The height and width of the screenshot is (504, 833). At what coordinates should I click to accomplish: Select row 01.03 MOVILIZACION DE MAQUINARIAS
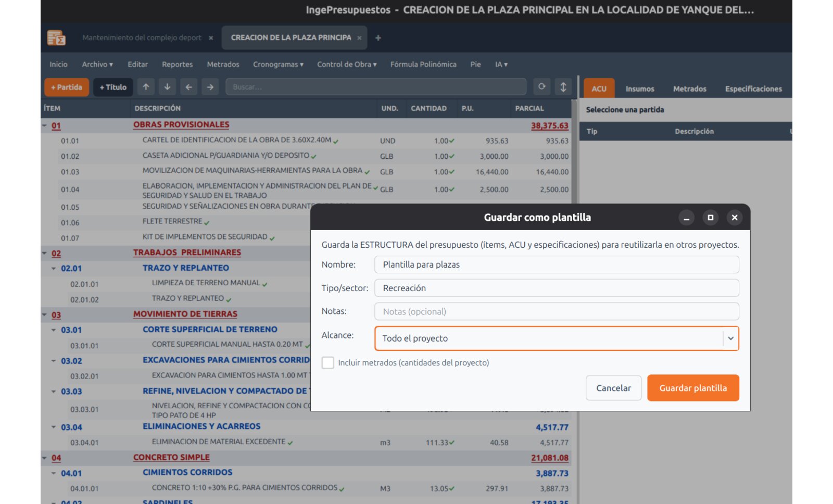(306, 172)
